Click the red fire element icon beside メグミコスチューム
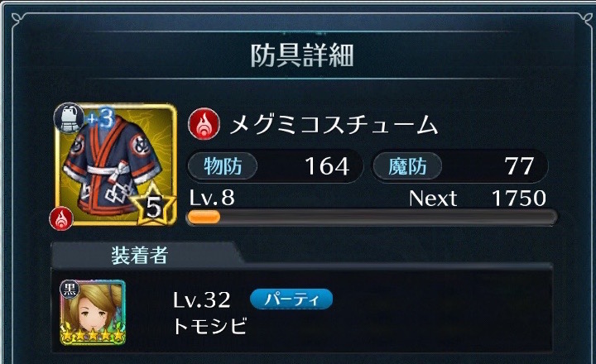Screen dimensions: 596x364 pyautogui.click(x=204, y=124)
